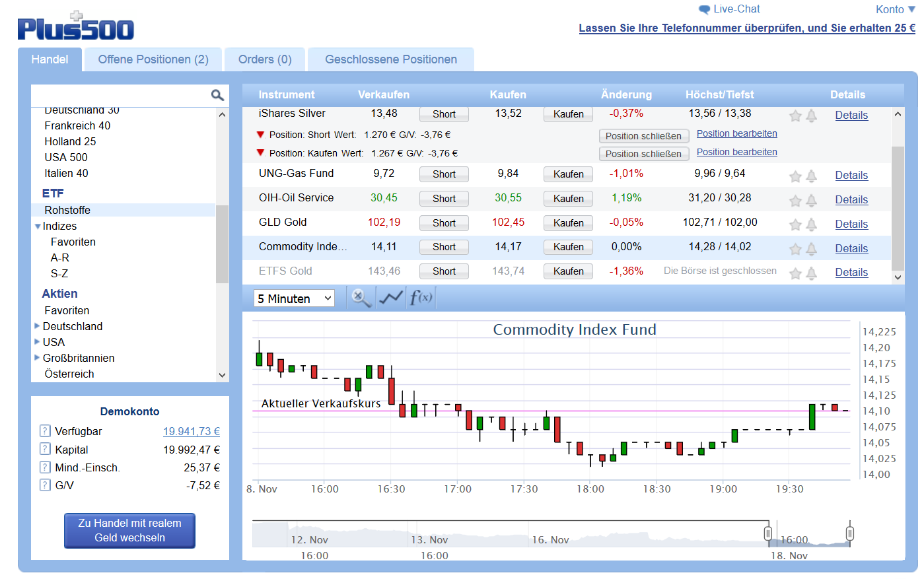Star the ETFS Gold instrument

[x=795, y=273]
